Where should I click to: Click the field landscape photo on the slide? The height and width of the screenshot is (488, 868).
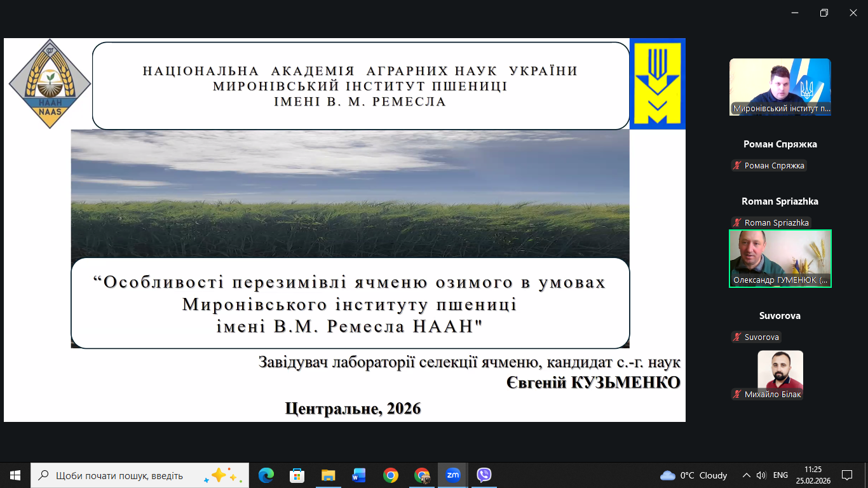pyautogui.click(x=350, y=194)
